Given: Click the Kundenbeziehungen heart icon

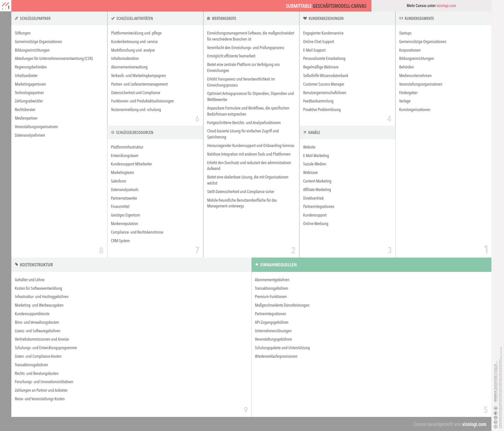Looking at the screenshot, I should pyautogui.click(x=305, y=18).
